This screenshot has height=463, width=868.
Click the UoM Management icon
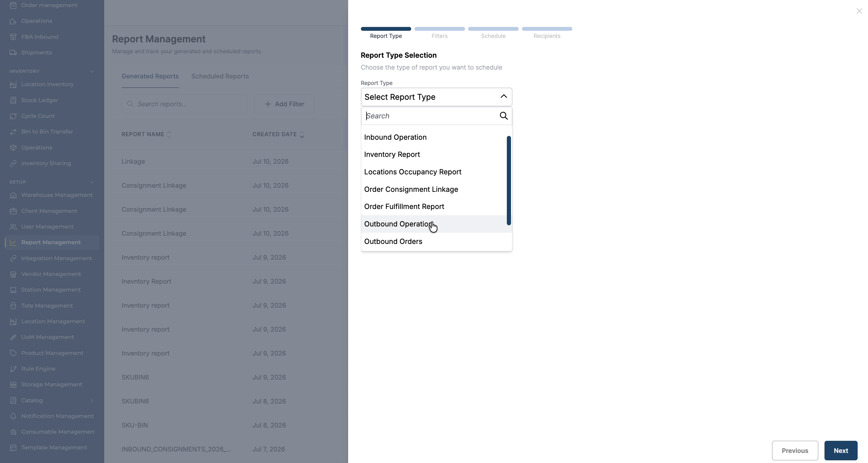point(13,337)
